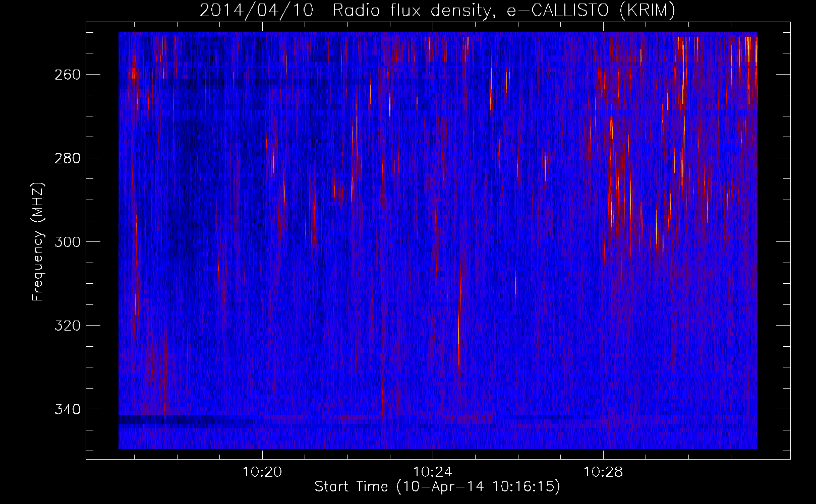Click the 320 frequency tick label
The image size is (816, 504).
pyautogui.click(x=67, y=326)
